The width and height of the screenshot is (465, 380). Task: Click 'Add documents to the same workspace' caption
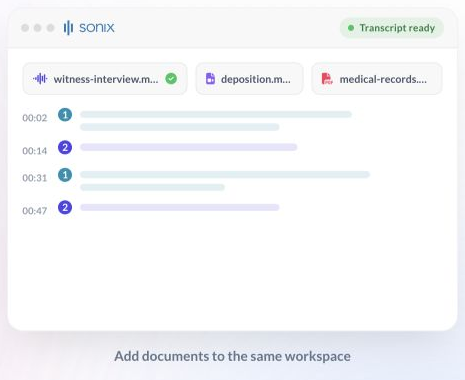point(232,356)
